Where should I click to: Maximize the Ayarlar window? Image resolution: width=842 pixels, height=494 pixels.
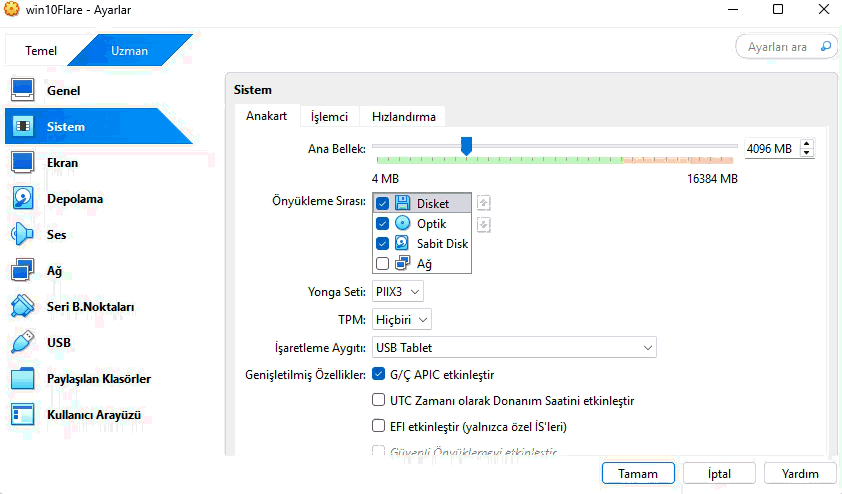click(x=778, y=9)
